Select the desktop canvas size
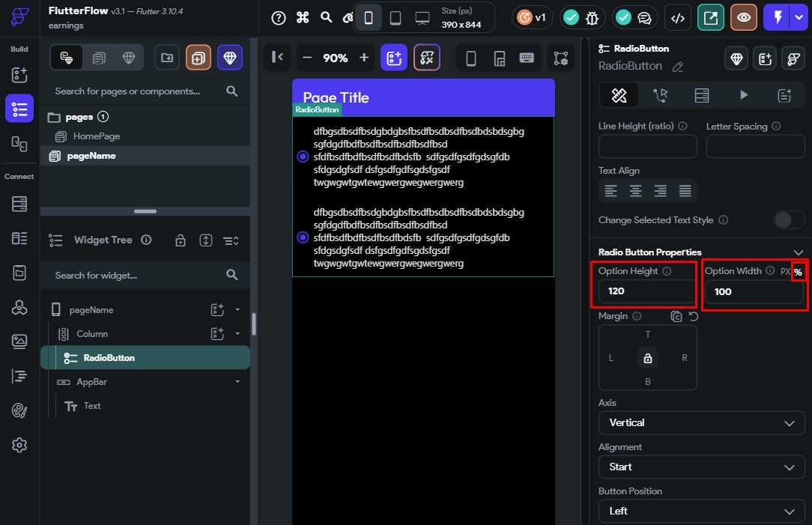This screenshot has width=812, height=525. click(422, 18)
